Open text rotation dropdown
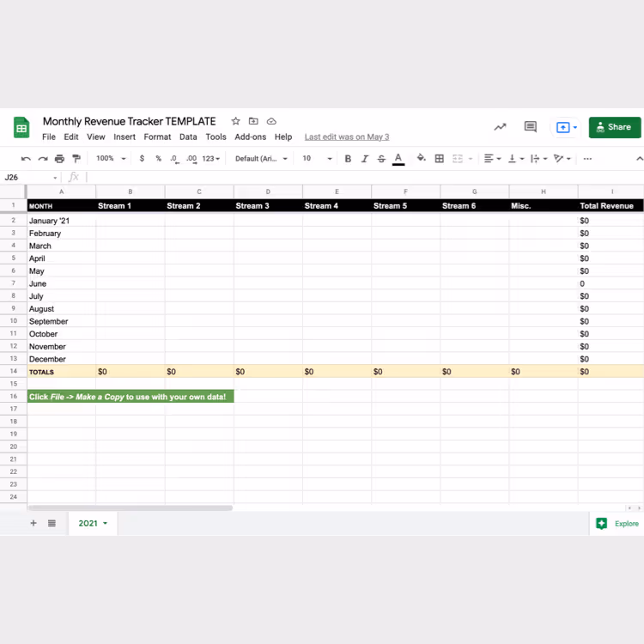The width and height of the screenshot is (644, 644). point(562,159)
